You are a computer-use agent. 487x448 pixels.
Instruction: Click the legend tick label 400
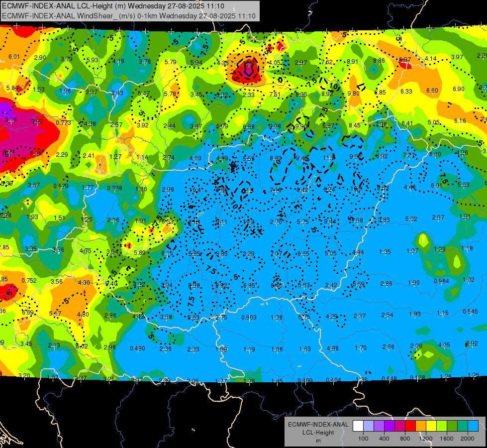point(384,439)
